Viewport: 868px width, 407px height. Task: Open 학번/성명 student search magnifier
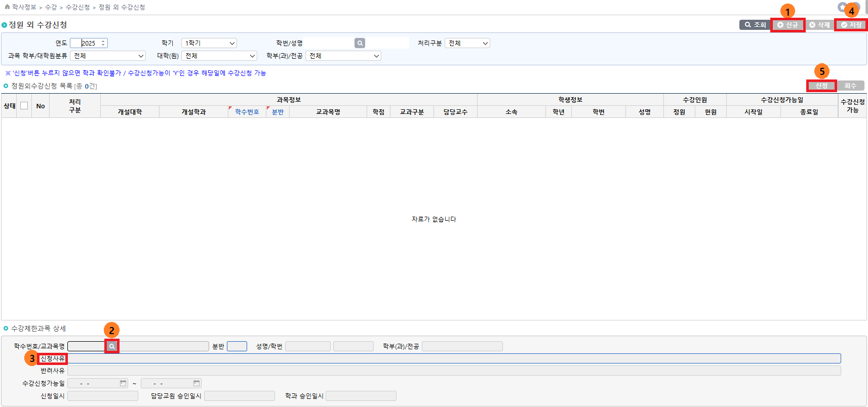(x=360, y=44)
